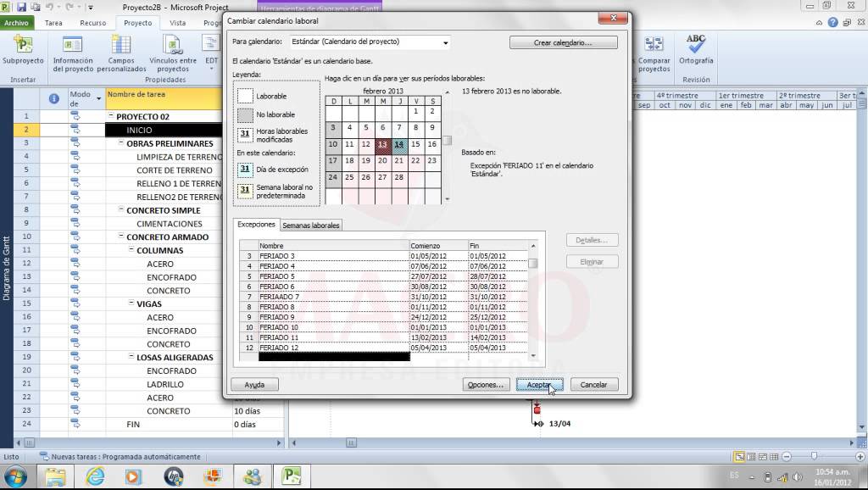Click HP icon in taskbar
This screenshot has width=868, height=490.
point(174,476)
